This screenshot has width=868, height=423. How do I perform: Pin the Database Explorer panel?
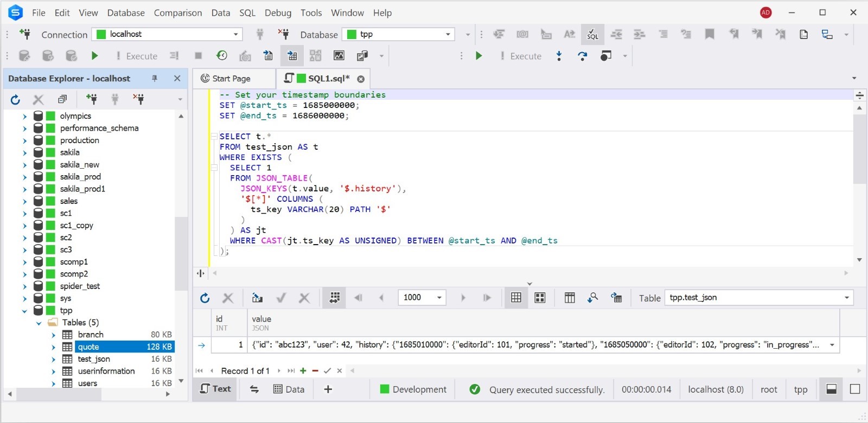(155, 78)
